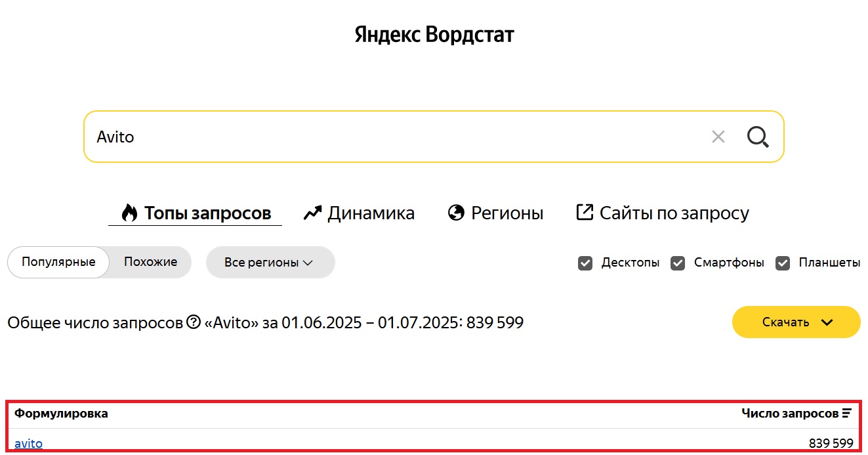
Task: Click into the Avito search input field
Action: [394, 137]
